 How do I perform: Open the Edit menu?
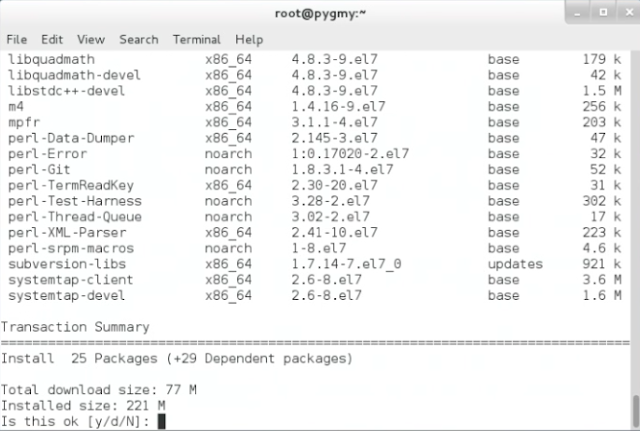[x=52, y=40]
